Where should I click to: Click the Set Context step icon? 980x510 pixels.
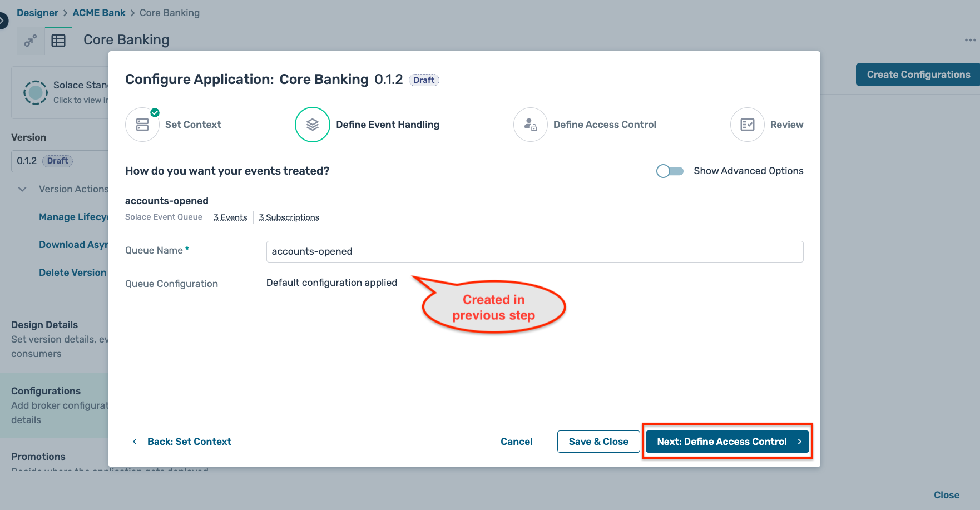(142, 124)
